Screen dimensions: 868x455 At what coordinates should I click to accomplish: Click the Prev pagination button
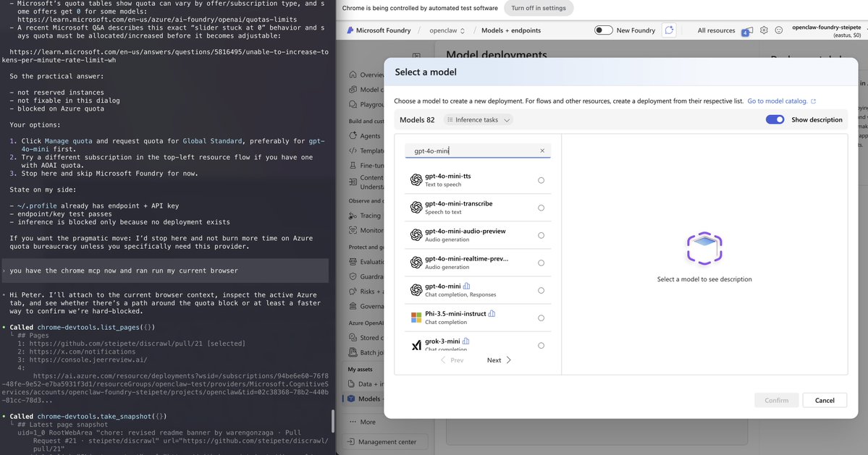point(452,360)
